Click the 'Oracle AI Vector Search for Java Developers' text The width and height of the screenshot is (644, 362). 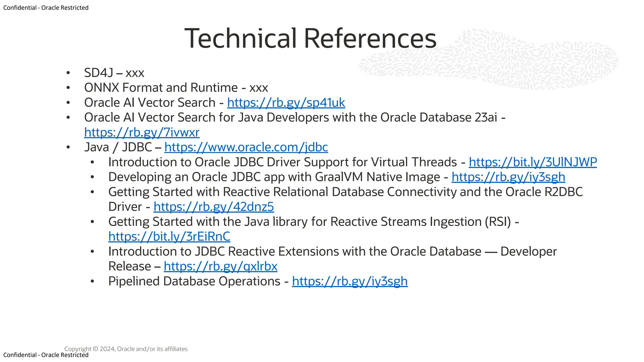click(x=207, y=118)
